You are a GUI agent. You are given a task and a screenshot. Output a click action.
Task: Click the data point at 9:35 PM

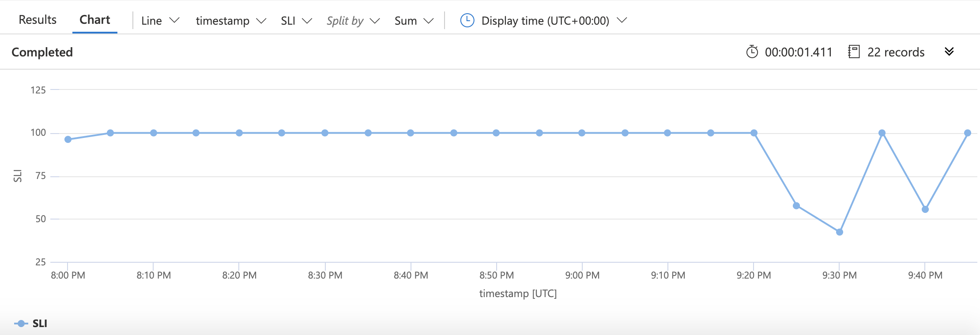point(882,133)
